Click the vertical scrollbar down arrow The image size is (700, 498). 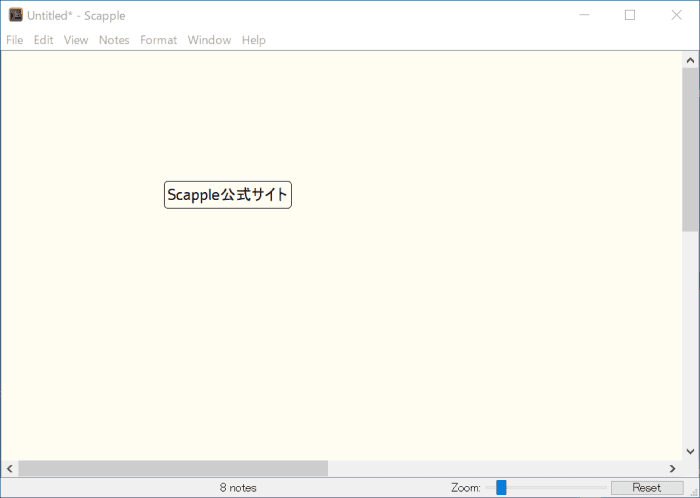(690, 451)
